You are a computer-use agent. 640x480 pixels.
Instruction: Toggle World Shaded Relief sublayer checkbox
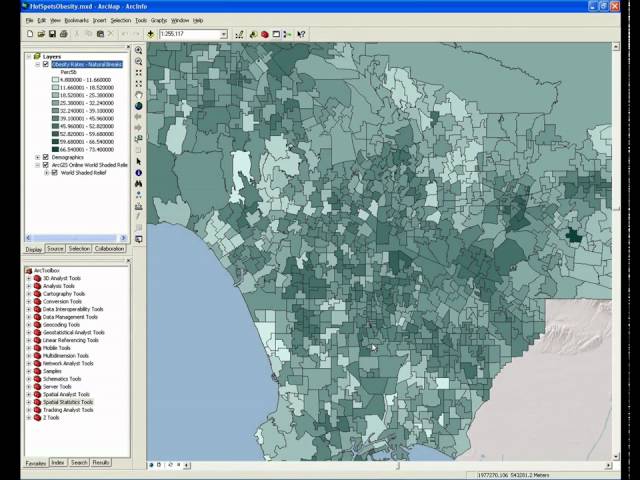pos(54,173)
